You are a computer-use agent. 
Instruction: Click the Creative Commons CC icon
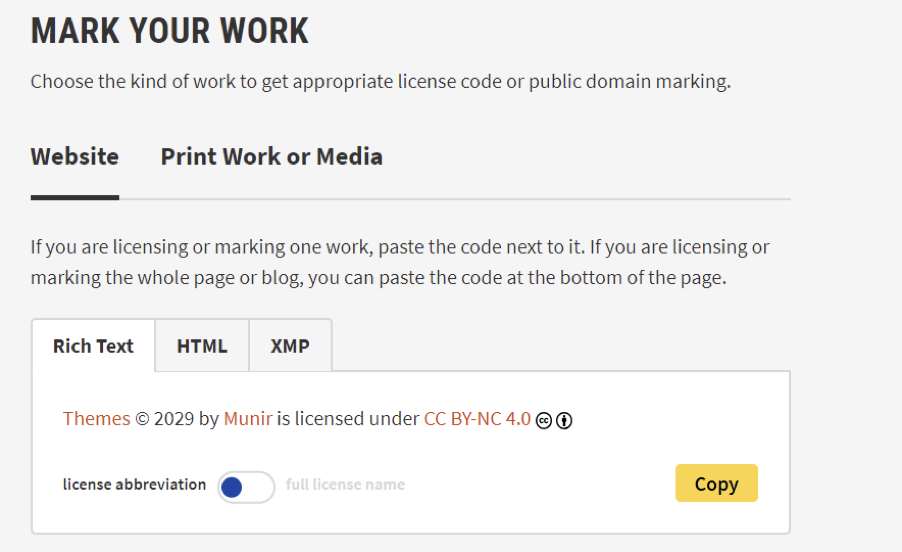[x=544, y=420]
